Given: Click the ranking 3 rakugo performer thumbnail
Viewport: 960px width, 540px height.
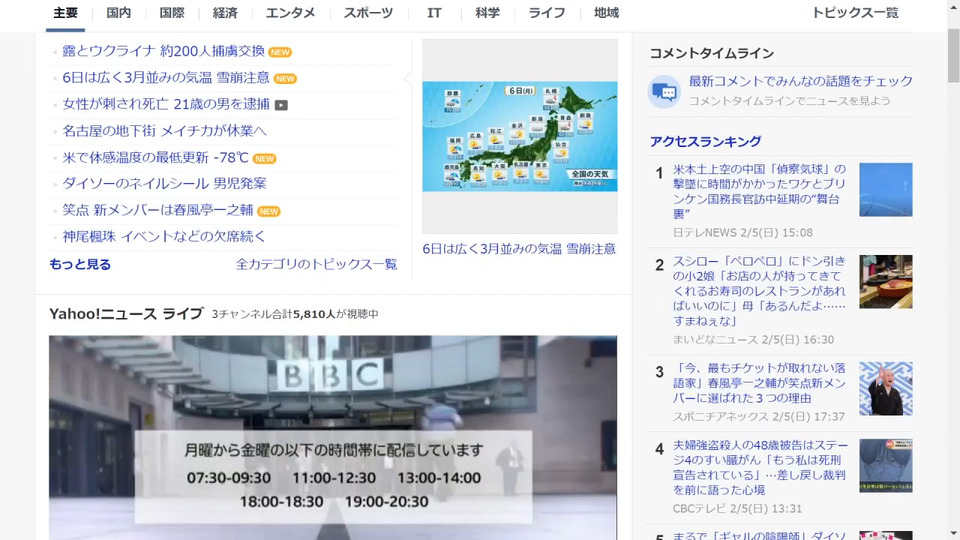Looking at the screenshot, I should [x=885, y=388].
